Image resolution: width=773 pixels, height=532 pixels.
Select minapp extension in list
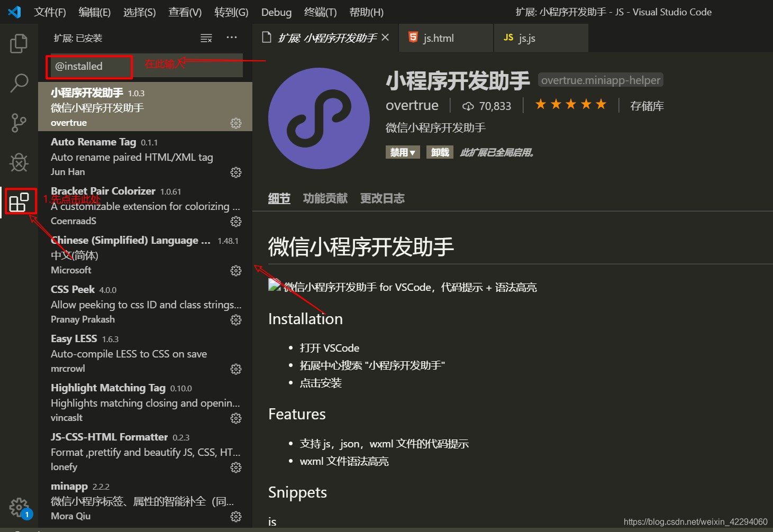coord(145,500)
